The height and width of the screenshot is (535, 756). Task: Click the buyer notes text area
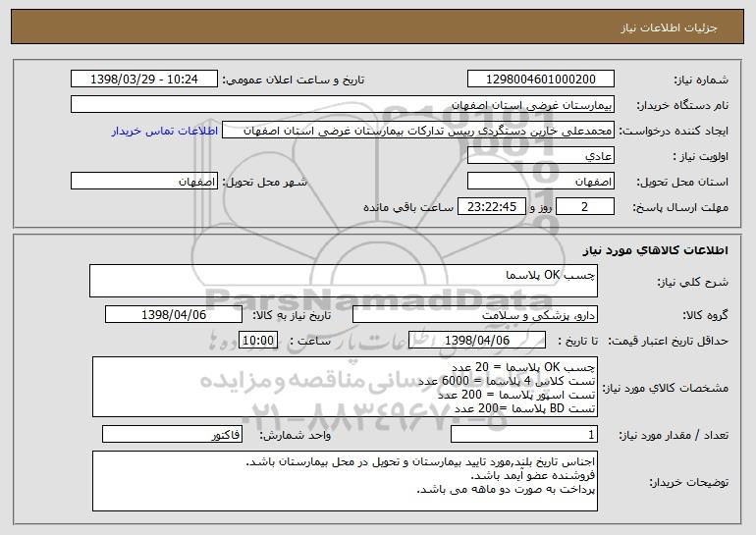pyautogui.click(x=345, y=481)
